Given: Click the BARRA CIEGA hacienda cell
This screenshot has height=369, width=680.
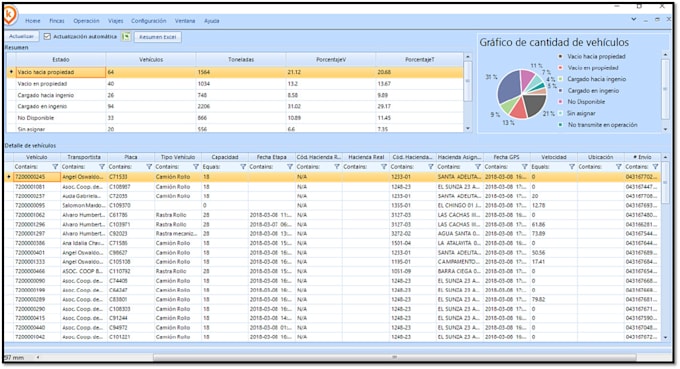Looking at the screenshot, I should 460,271.
